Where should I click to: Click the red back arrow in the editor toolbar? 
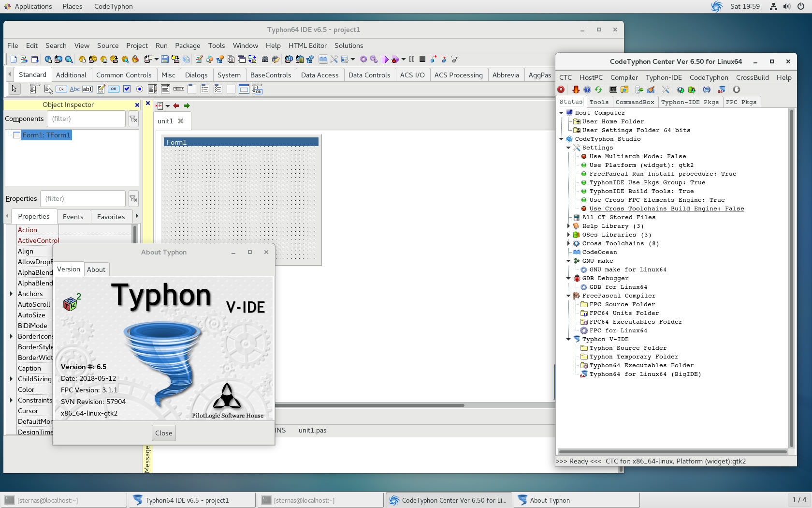click(176, 105)
